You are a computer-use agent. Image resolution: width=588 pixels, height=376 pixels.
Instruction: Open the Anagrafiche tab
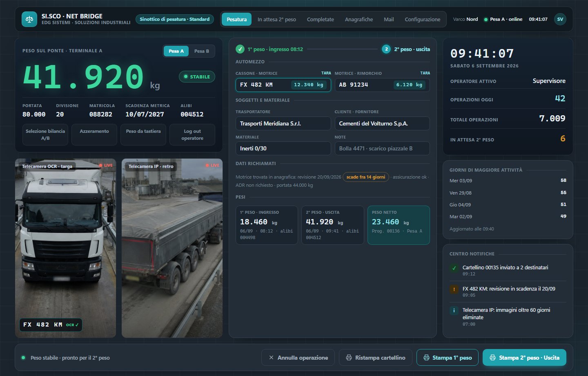pos(359,19)
